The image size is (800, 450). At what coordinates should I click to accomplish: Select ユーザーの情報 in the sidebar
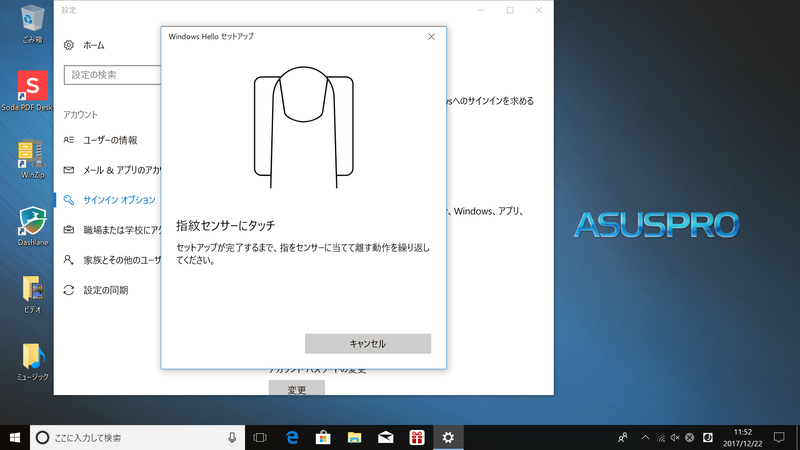pos(108,140)
